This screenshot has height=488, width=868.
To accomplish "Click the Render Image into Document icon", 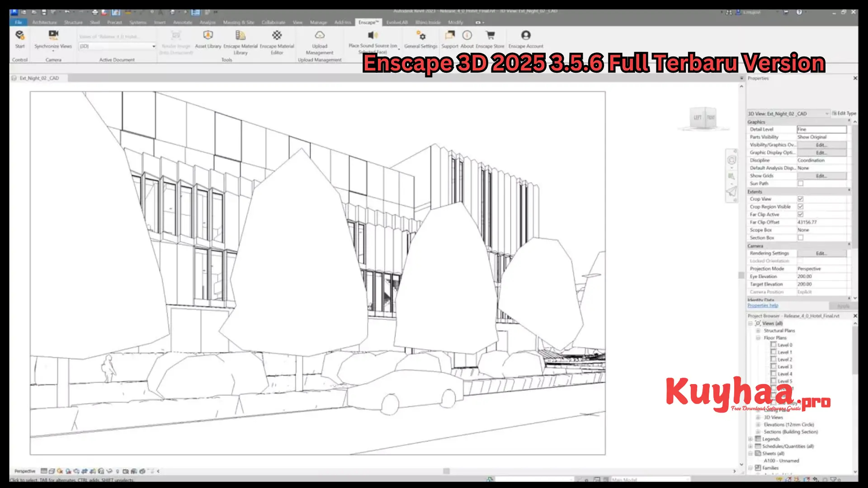I will point(176,35).
